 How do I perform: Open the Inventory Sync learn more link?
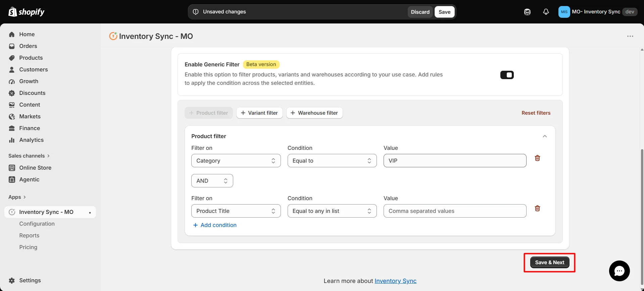(x=395, y=281)
